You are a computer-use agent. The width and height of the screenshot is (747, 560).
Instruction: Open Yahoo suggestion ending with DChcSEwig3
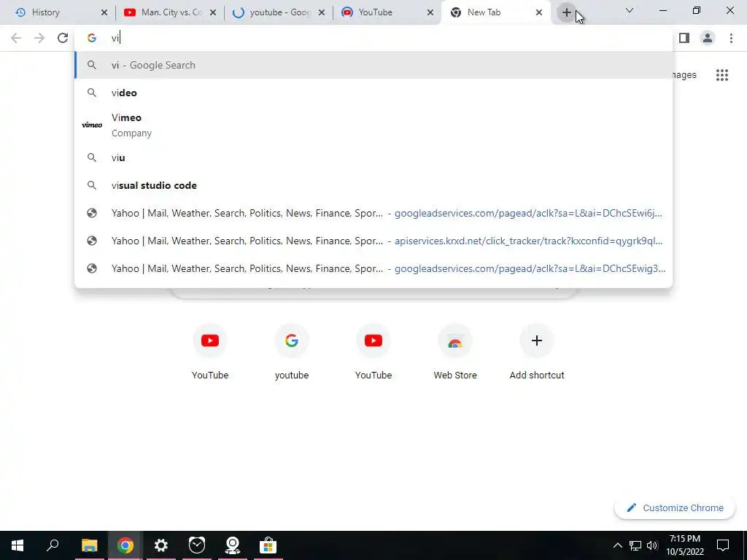(373, 268)
